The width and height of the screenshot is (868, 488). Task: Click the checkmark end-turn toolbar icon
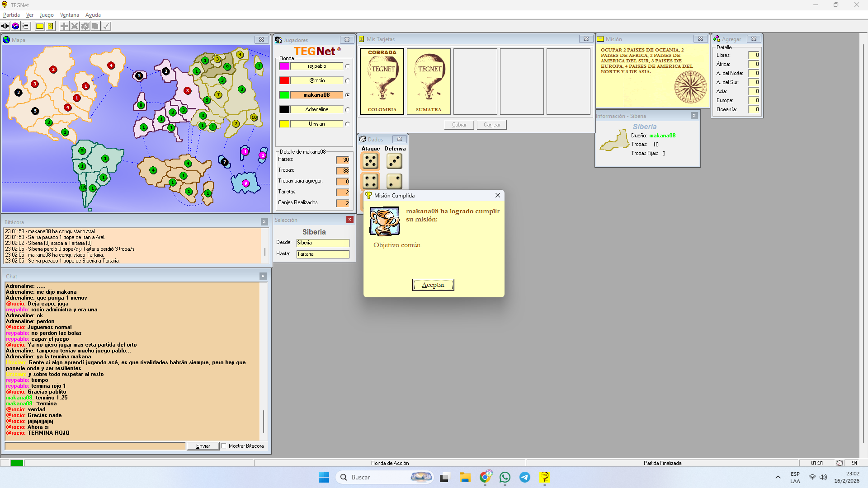pos(106,26)
